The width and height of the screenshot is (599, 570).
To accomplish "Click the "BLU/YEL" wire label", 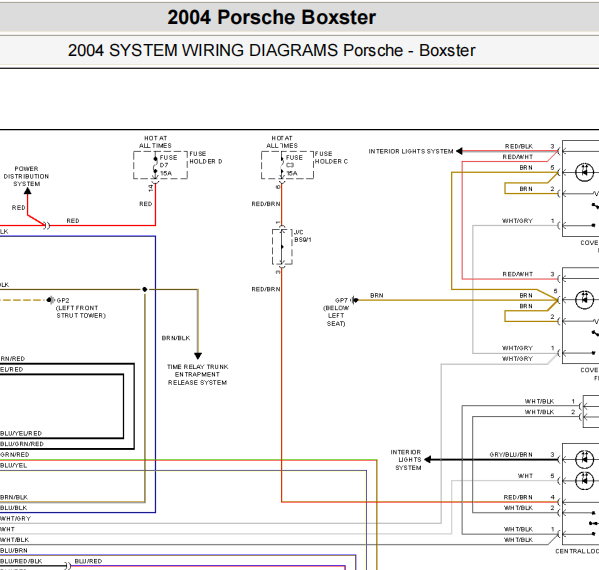I will [13, 465].
